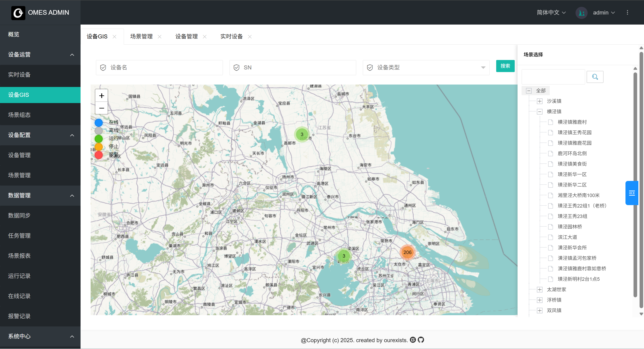Select the 璜泾镇王秀花园 tree node
Image resolution: width=644 pixels, height=349 pixels.
(x=574, y=132)
